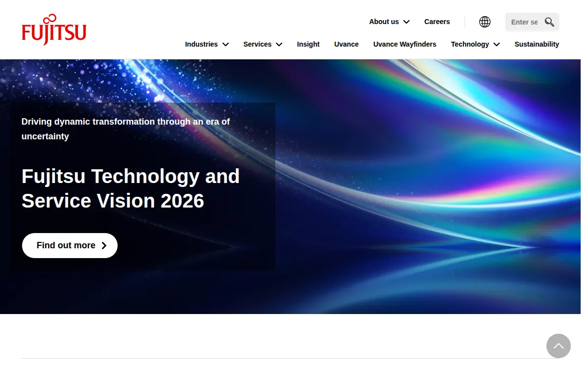Expand the Technology menu
The width and height of the screenshot is (588, 368).
[x=475, y=44]
